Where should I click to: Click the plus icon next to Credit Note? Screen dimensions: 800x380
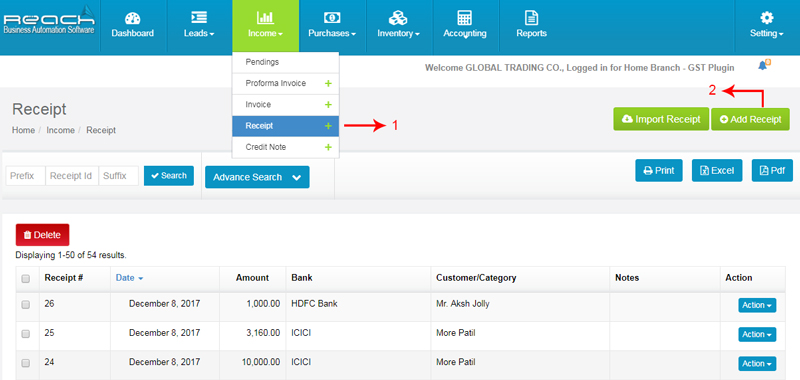[x=328, y=147]
